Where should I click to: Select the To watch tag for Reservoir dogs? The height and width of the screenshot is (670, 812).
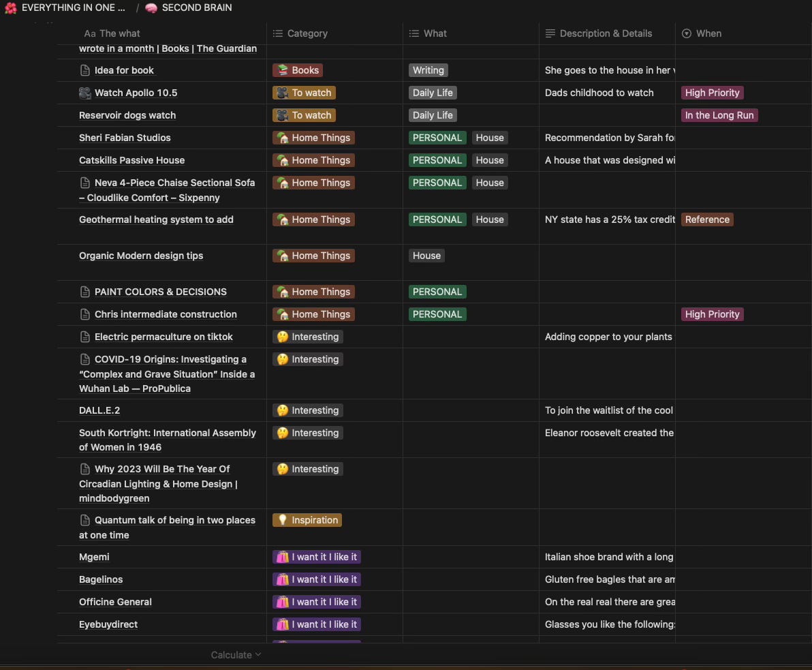point(304,115)
